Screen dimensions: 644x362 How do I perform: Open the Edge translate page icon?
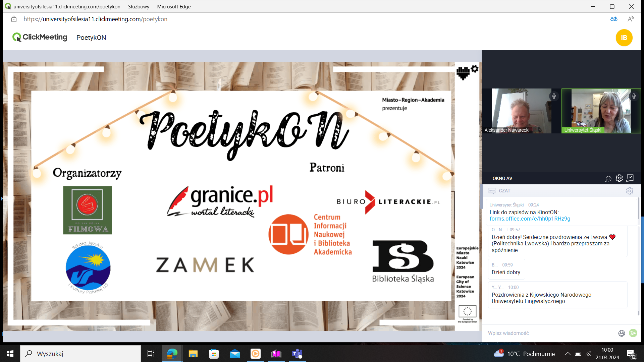(614, 19)
